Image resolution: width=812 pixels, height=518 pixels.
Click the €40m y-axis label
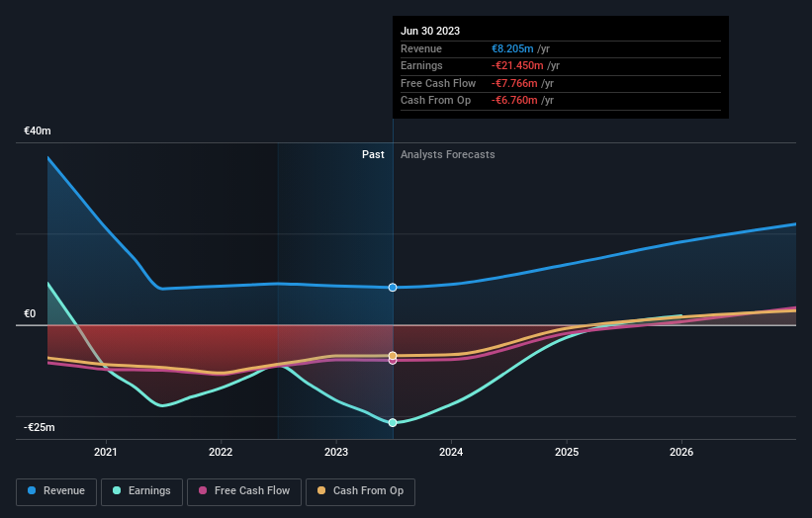38,130
